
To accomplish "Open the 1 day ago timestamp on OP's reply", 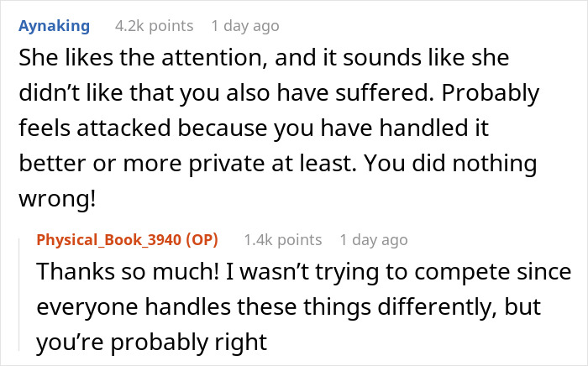I will click(374, 240).
